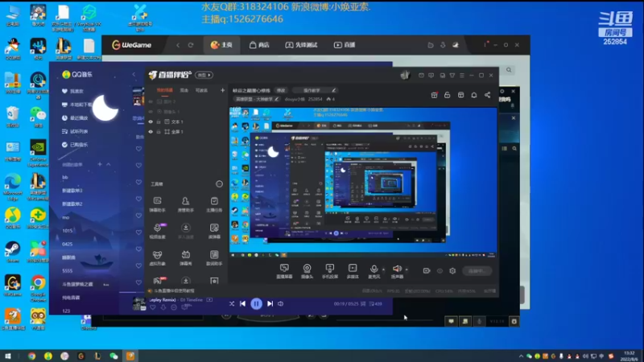Viewport: 644px width, 362px height.
Task: Open the 读弹幕 tool
Action: click(214, 231)
